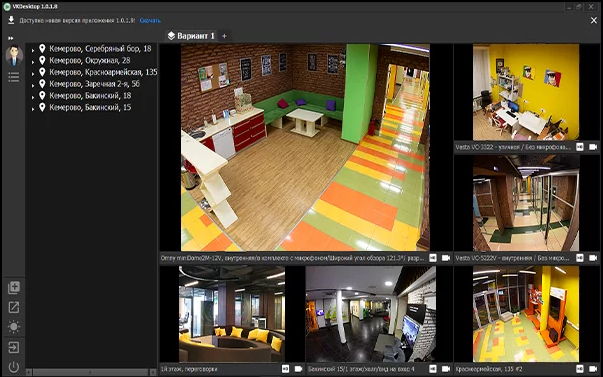The width and height of the screenshot is (603, 377).
Task: Click the location pin next to Серебряный бор, 18
Action: (x=42, y=48)
